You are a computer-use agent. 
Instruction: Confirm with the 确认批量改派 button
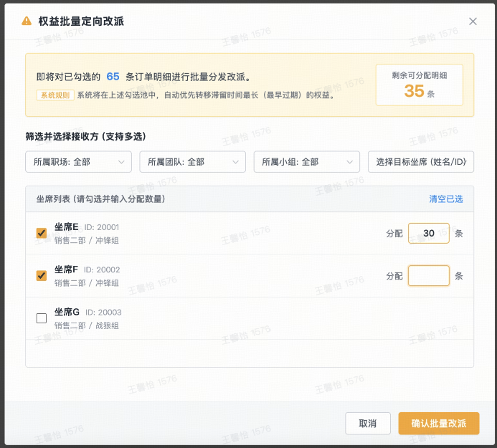point(438,424)
